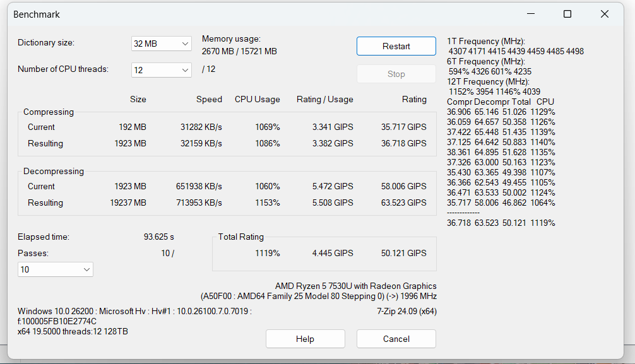
Task: Cancel the benchmark dialog
Action: point(396,339)
